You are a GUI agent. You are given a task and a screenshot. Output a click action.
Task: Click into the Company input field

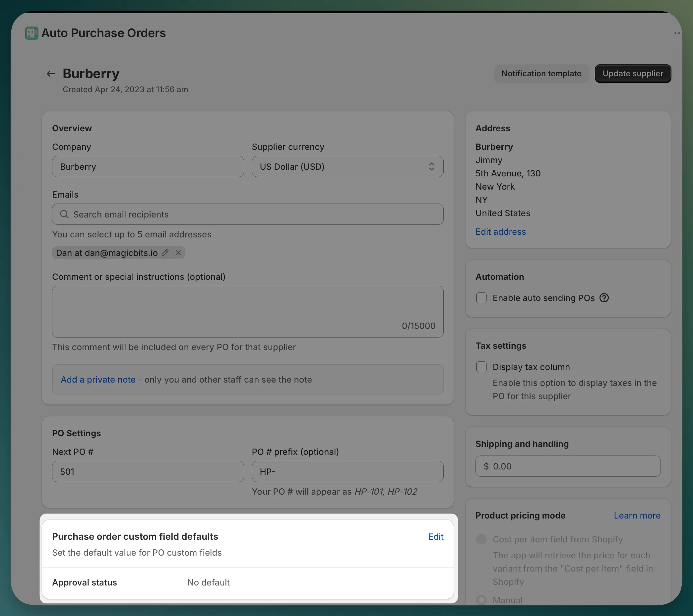[148, 166]
